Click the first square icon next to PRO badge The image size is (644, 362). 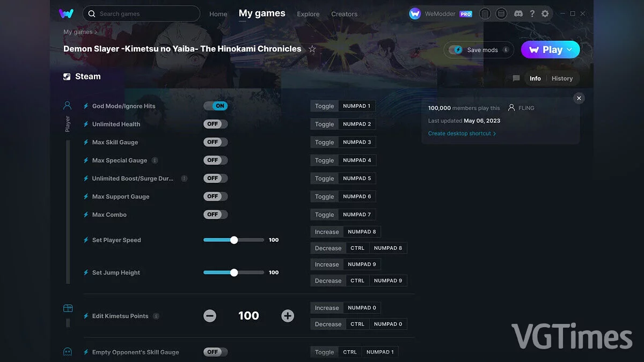[x=485, y=14]
